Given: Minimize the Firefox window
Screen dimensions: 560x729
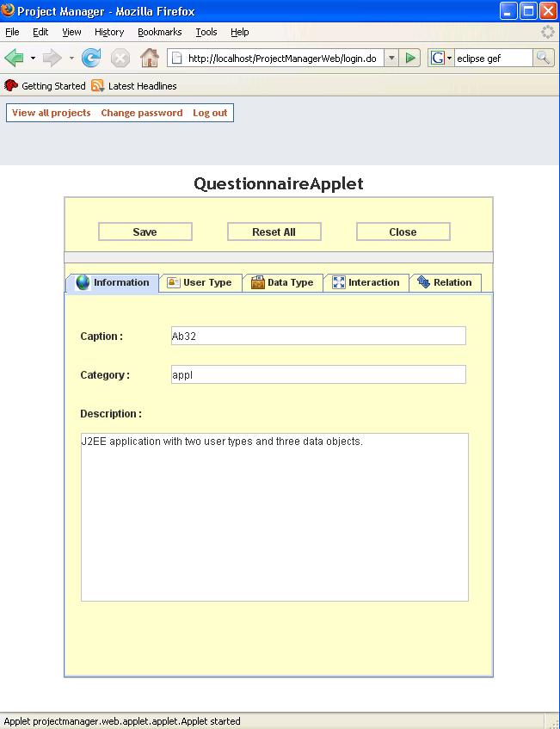Looking at the screenshot, I should click(508, 10).
